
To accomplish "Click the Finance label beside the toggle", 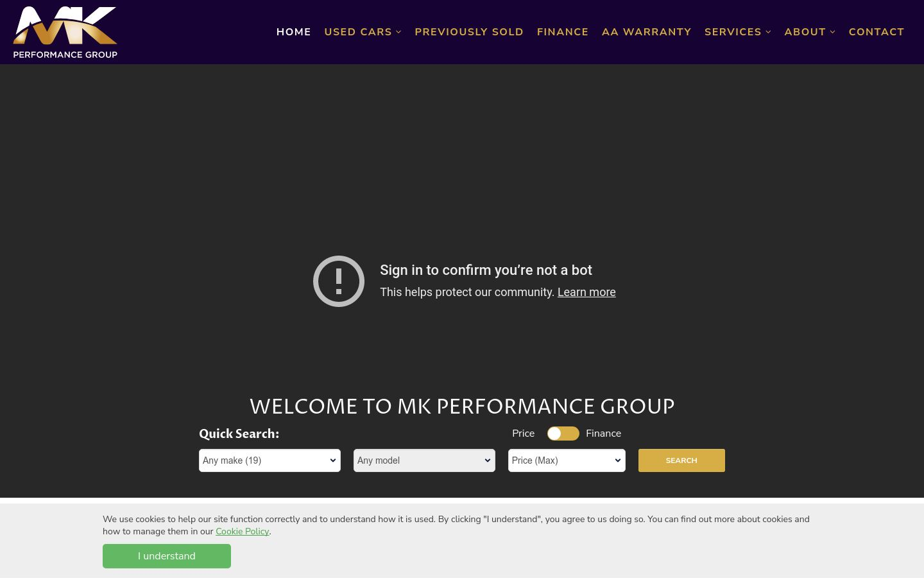I will [603, 433].
